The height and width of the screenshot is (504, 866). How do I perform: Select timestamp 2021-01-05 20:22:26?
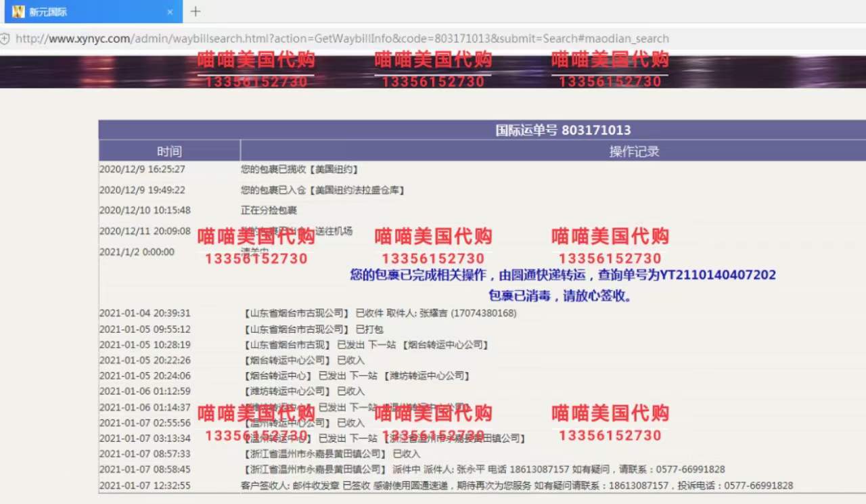145,361
